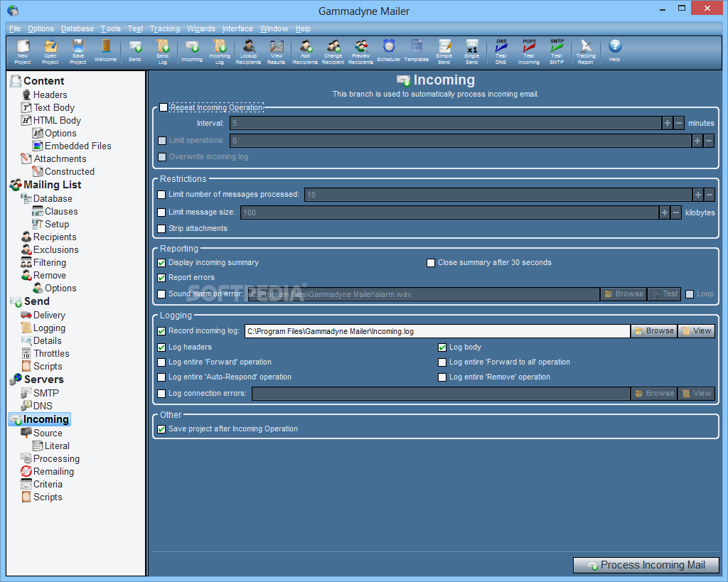Open the File menu
Screen dimensions: 728x582
click(15, 28)
